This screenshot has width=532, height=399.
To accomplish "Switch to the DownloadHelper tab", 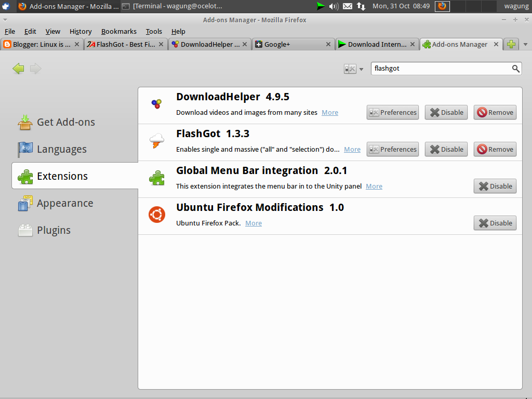I will click(210, 45).
